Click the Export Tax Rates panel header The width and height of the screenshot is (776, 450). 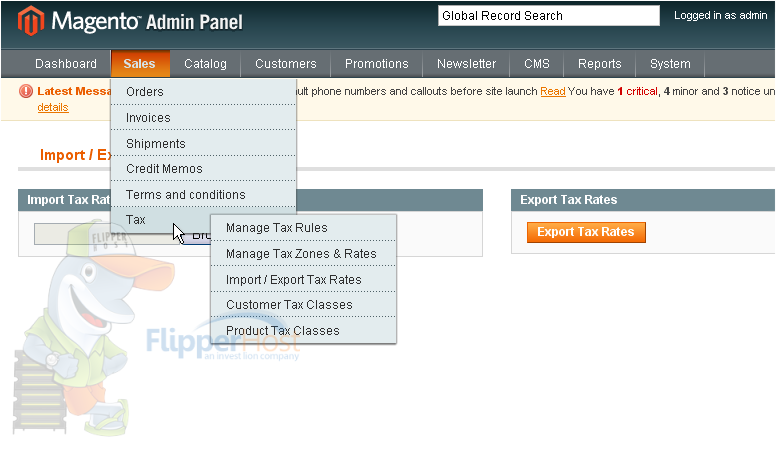(643, 200)
